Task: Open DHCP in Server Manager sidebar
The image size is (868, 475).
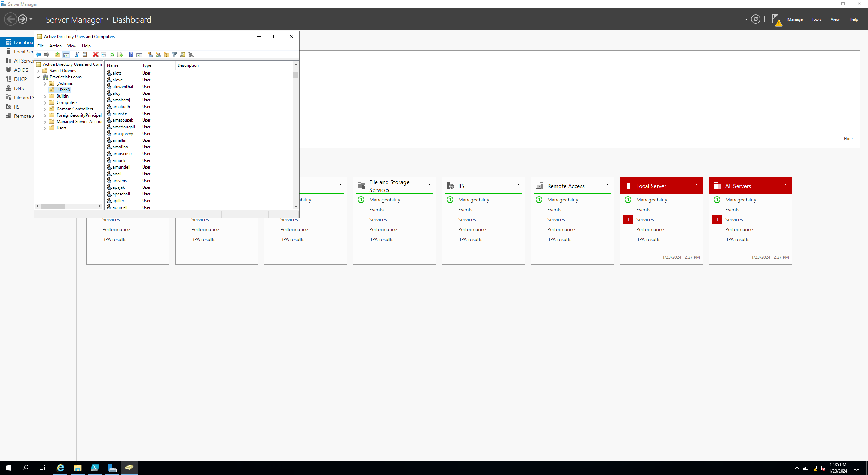Action: pyautogui.click(x=17, y=79)
